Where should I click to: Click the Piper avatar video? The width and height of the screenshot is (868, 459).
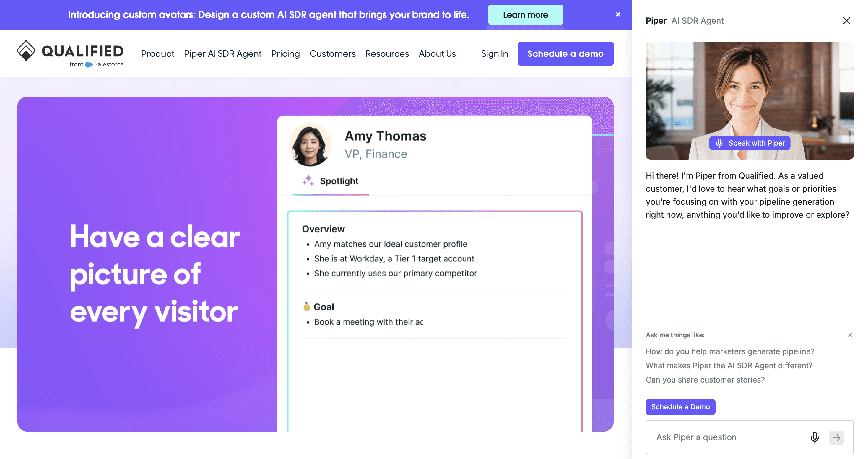[x=750, y=101]
